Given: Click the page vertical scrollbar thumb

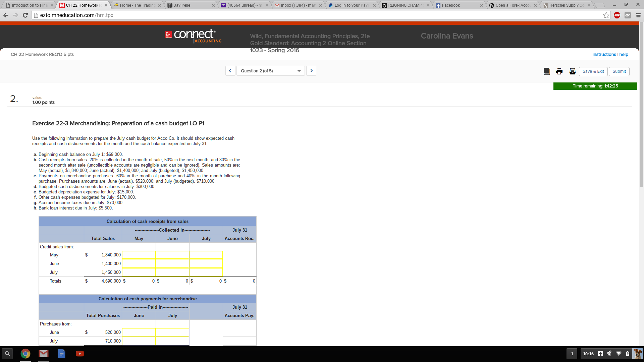Looking at the screenshot, I should [x=641, y=104].
